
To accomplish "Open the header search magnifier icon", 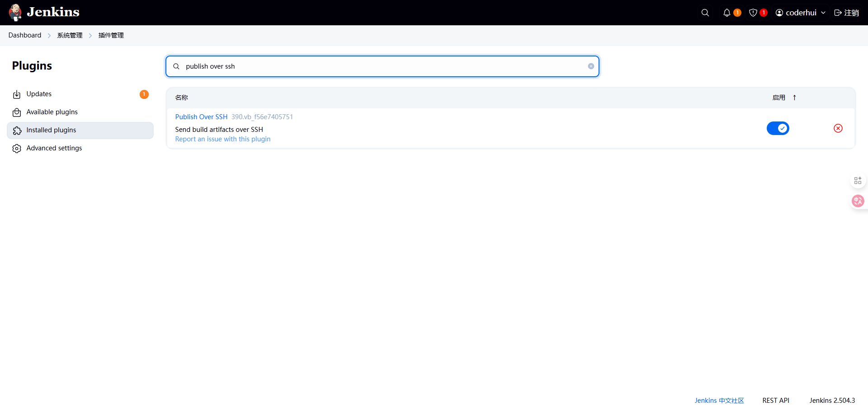I will (x=705, y=13).
